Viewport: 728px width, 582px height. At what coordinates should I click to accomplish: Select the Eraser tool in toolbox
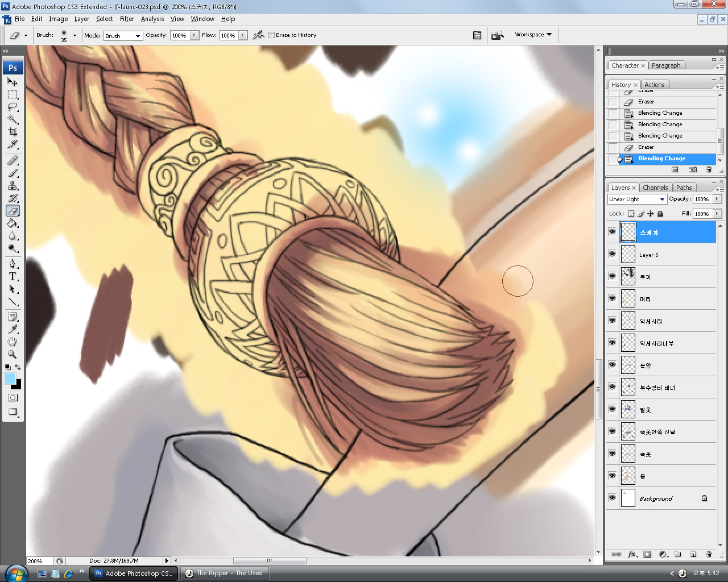[x=13, y=211]
